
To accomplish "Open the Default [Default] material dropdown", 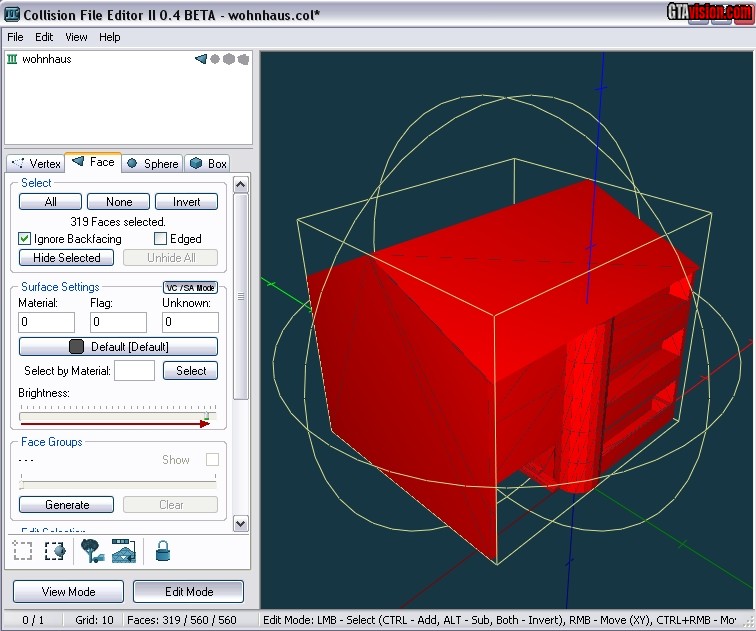I will [118, 347].
